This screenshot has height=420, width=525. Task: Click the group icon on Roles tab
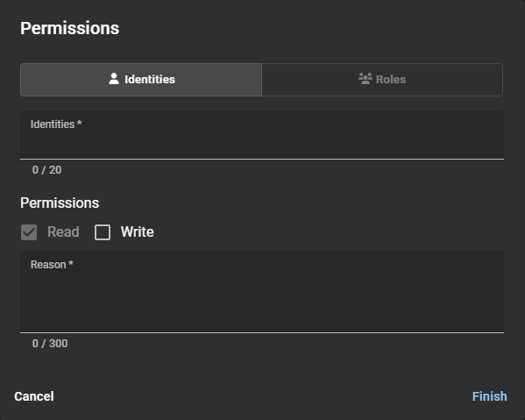click(x=365, y=79)
